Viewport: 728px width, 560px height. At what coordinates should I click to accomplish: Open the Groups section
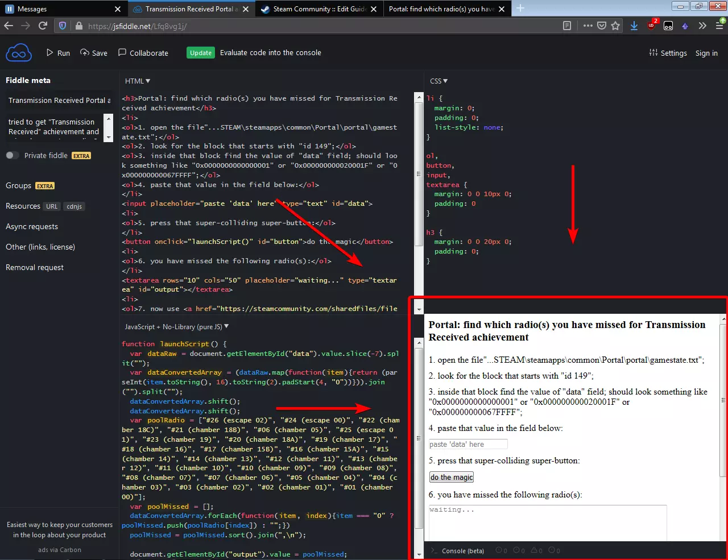click(x=18, y=185)
